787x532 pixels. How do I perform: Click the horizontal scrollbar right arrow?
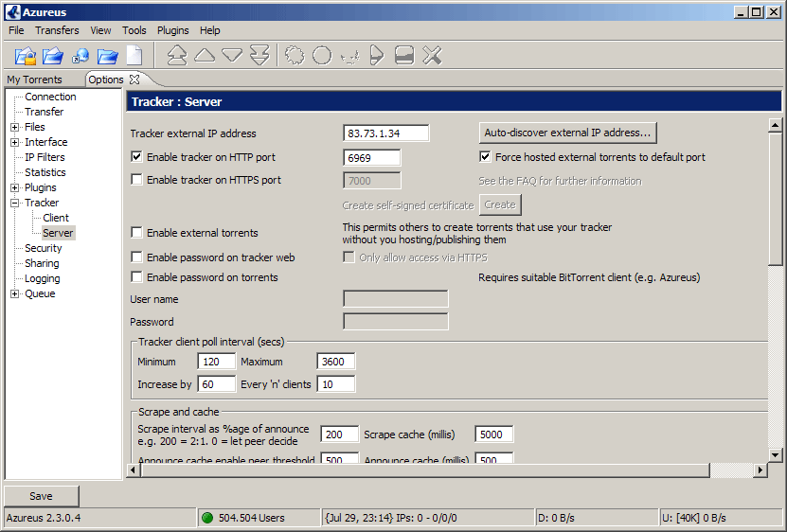tap(760, 470)
